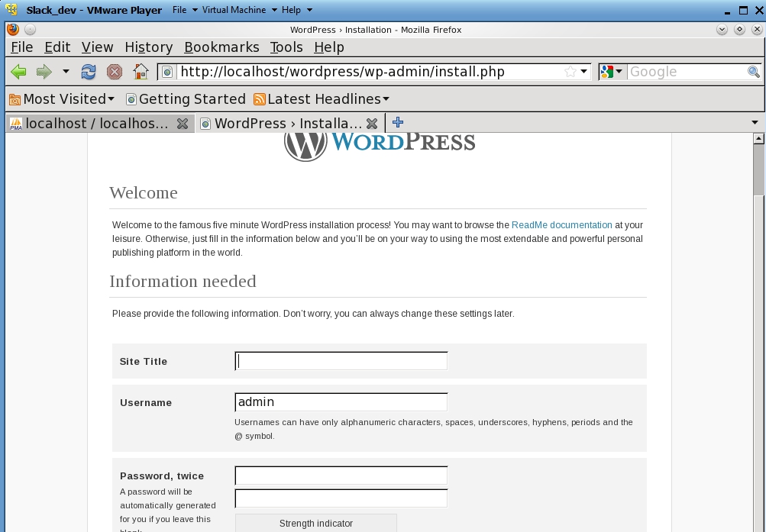The width and height of the screenshot is (766, 532).
Task: Open the Bookmarks menu
Action: point(221,47)
